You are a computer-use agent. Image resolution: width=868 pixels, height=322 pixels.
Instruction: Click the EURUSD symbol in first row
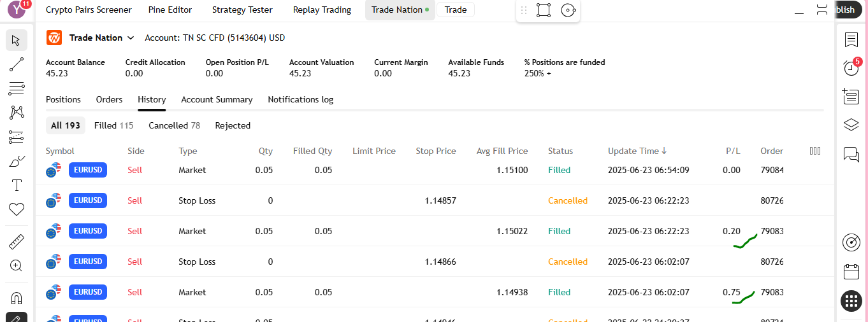[x=87, y=170]
